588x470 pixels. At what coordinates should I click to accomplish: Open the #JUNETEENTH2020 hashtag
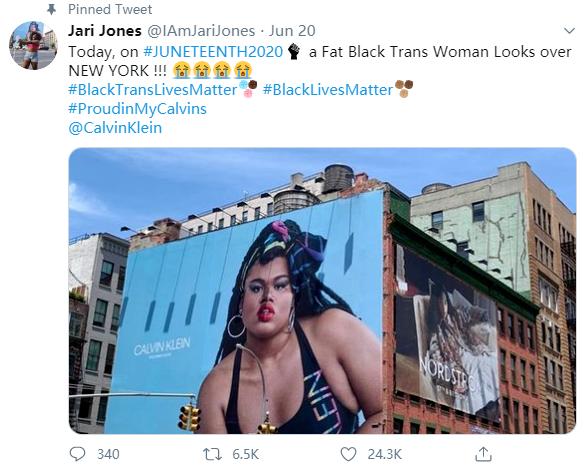(213, 51)
